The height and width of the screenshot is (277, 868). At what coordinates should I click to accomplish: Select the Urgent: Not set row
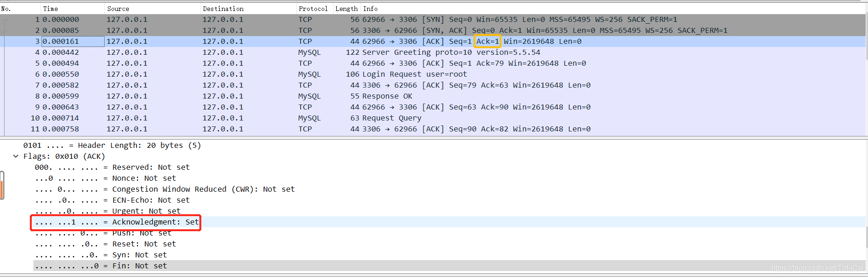pos(107,211)
